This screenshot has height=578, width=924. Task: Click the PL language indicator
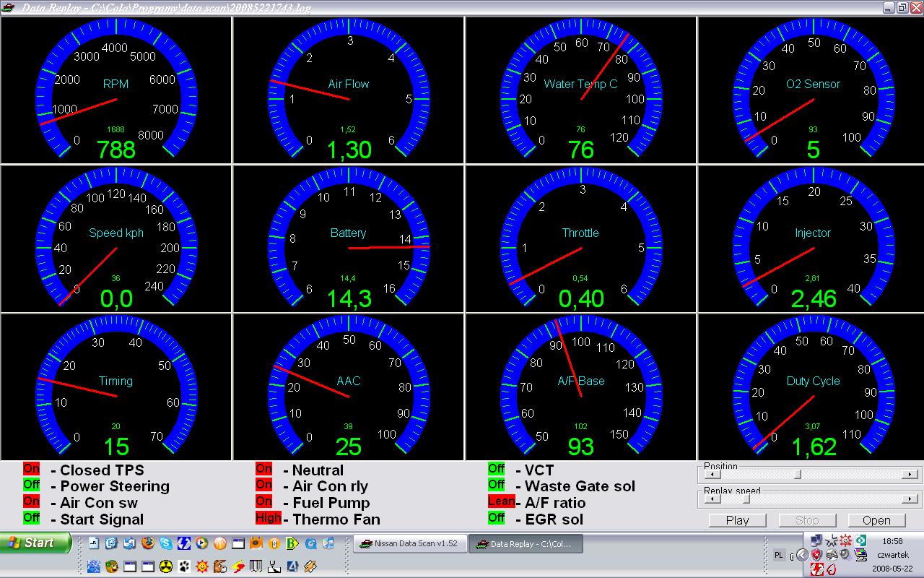click(779, 555)
